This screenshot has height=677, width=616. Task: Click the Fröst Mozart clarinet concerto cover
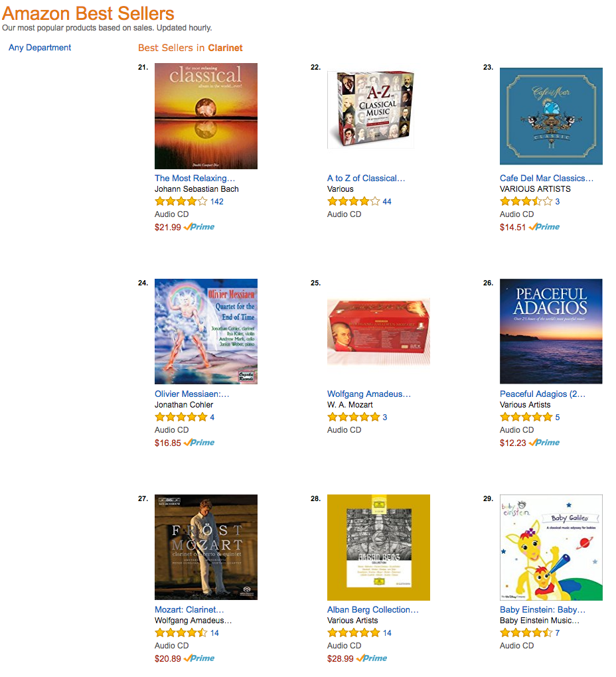click(206, 547)
